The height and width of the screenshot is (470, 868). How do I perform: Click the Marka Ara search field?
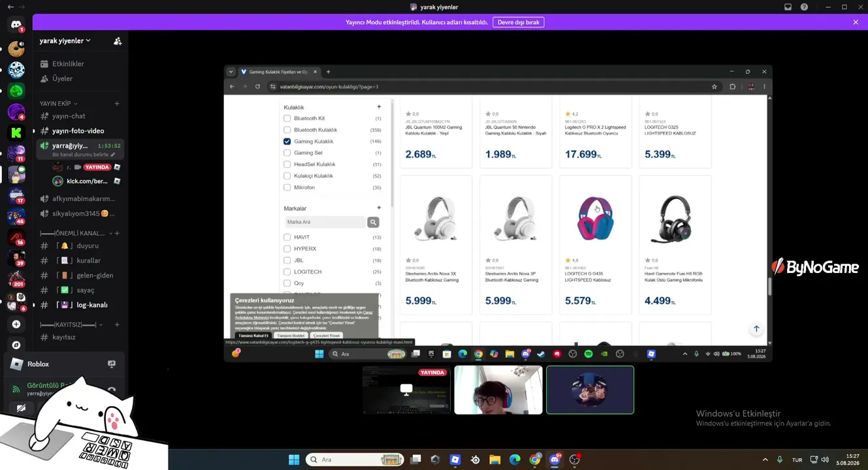click(325, 222)
